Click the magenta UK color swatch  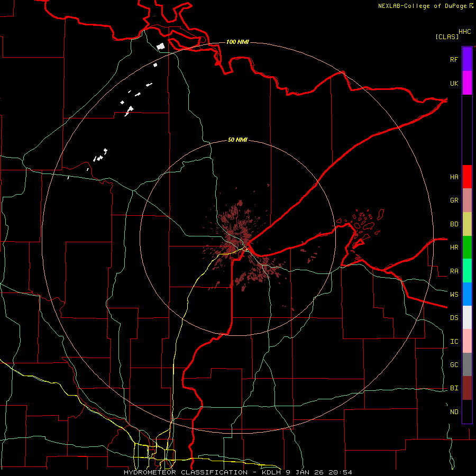[467, 83]
